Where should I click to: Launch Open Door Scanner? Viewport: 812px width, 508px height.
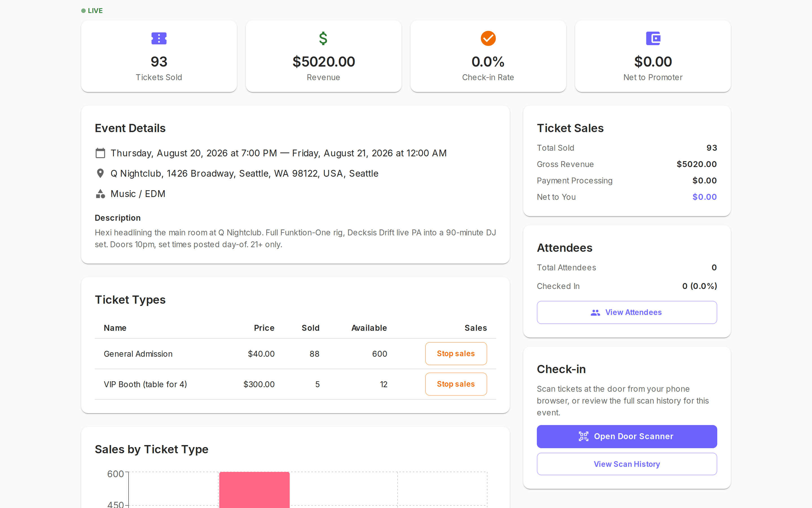pyautogui.click(x=626, y=436)
